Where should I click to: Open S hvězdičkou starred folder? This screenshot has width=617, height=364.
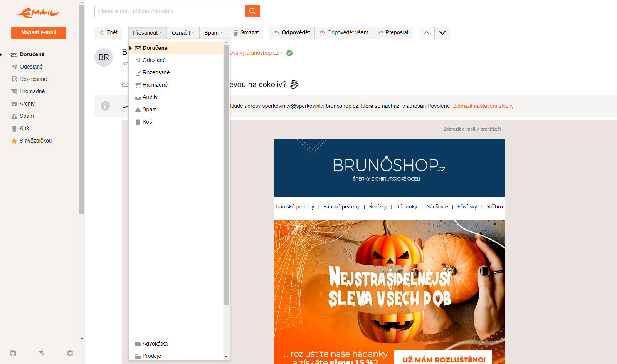click(35, 141)
